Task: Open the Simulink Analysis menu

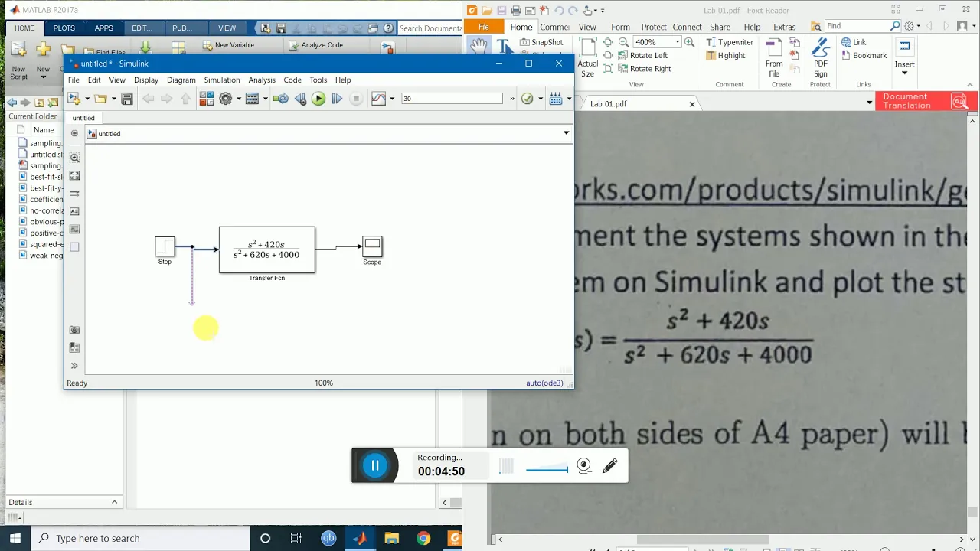Action: [262, 80]
